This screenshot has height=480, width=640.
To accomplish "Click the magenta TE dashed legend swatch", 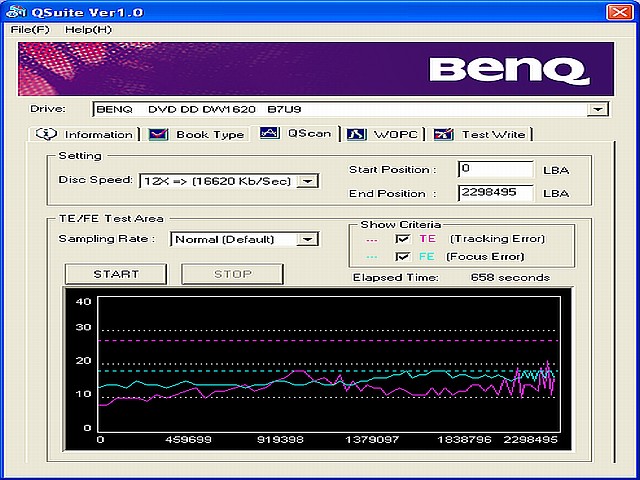I will (x=372, y=240).
